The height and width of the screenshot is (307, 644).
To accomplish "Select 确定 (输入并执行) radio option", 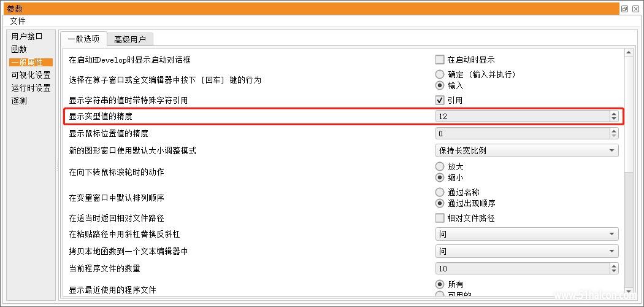I will point(440,74).
